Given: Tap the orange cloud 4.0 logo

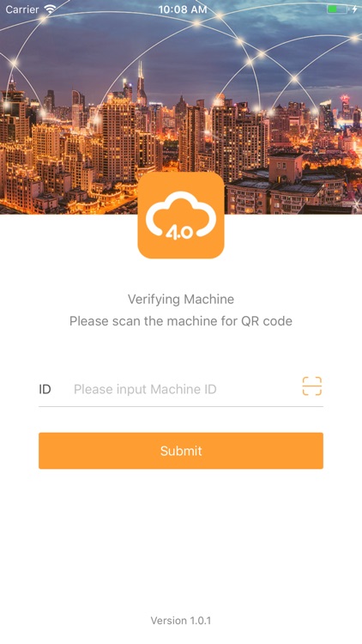Looking at the screenshot, I should point(181,216).
